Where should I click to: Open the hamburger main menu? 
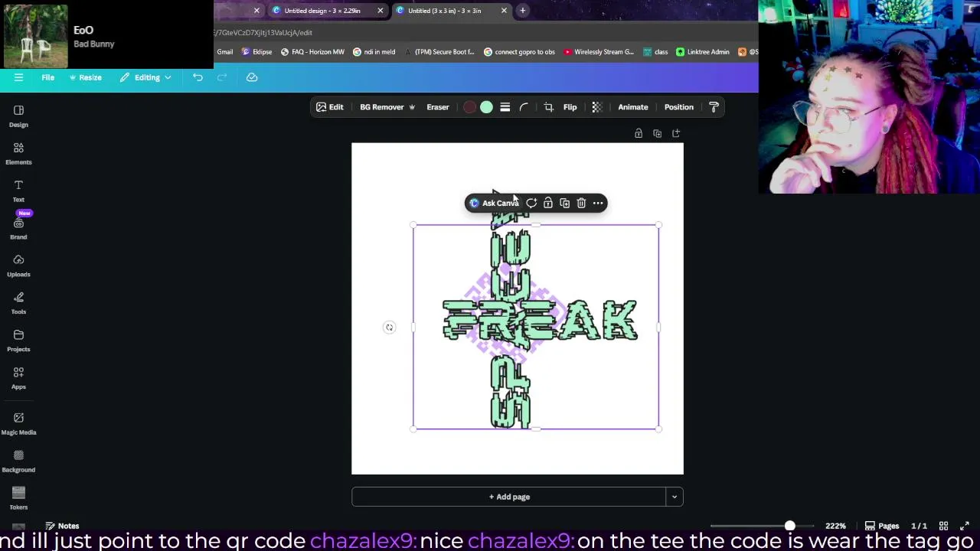click(x=18, y=77)
